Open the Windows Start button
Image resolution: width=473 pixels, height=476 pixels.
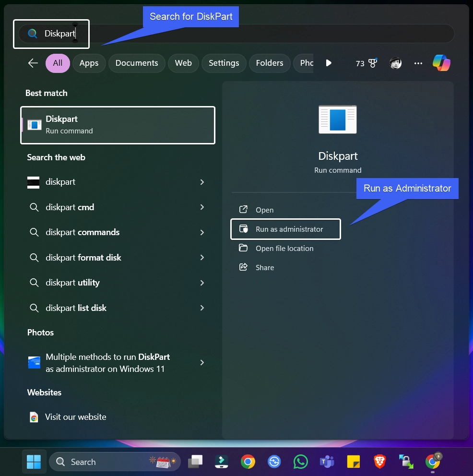point(34,462)
